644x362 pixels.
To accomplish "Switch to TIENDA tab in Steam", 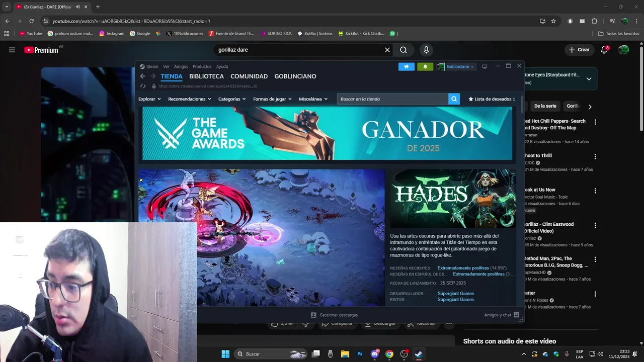I will pos(172,76).
